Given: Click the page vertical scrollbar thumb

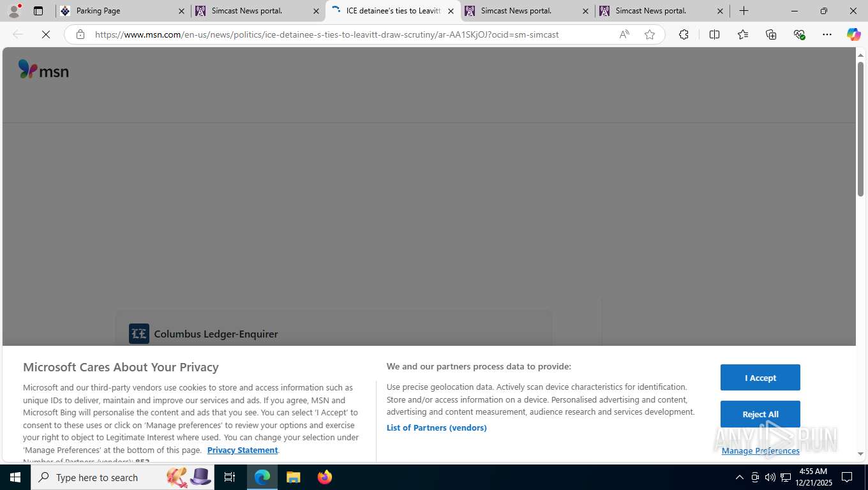Looking at the screenshot, I should click(860, 129).
